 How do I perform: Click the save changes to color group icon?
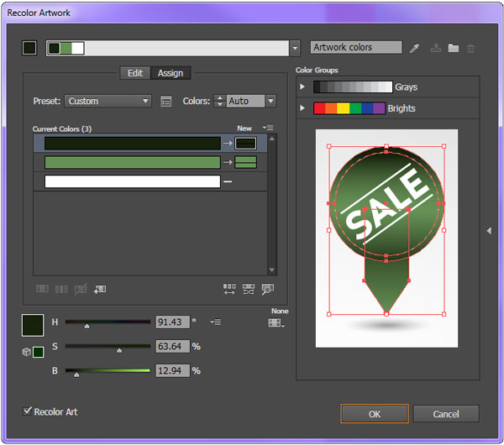point(435,49)
